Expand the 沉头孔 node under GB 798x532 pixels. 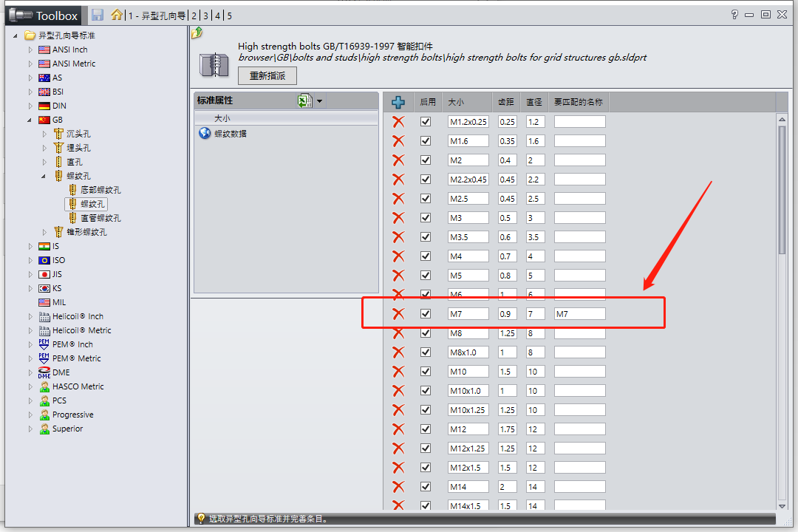tap(44, 134)
